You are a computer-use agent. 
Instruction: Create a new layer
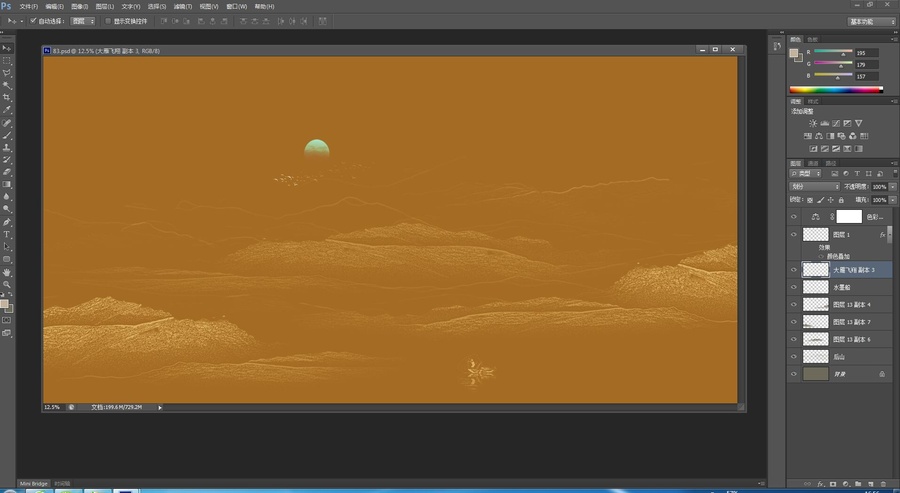(870, 484)
